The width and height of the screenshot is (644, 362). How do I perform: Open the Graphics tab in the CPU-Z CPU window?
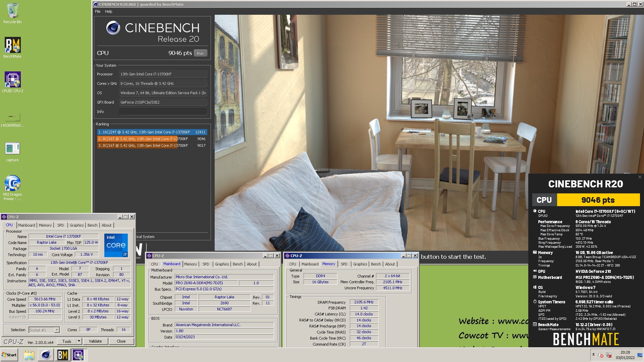77,225
